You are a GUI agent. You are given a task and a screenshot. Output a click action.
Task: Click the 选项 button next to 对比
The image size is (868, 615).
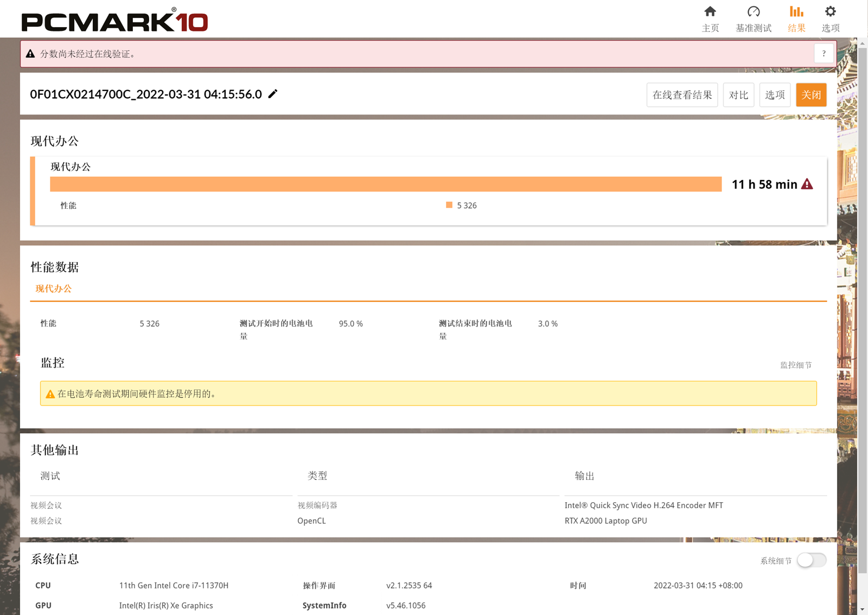click(775, 95)
